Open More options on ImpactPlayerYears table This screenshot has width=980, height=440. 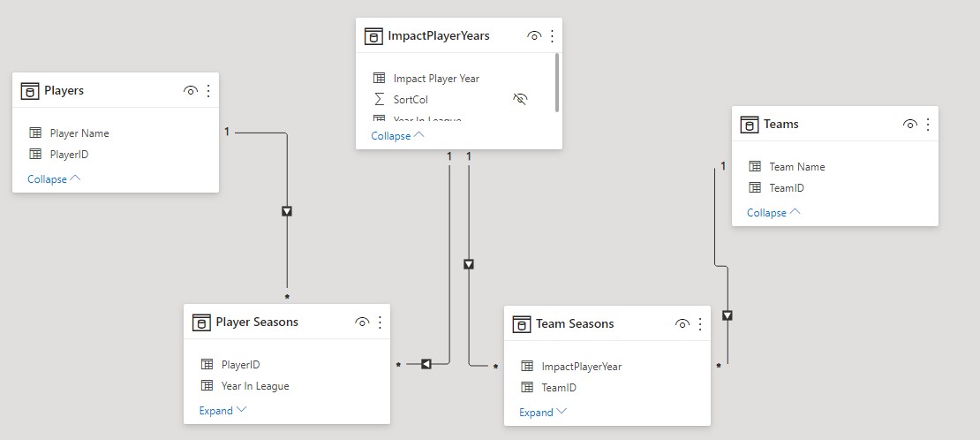click(x=553, y=36)
